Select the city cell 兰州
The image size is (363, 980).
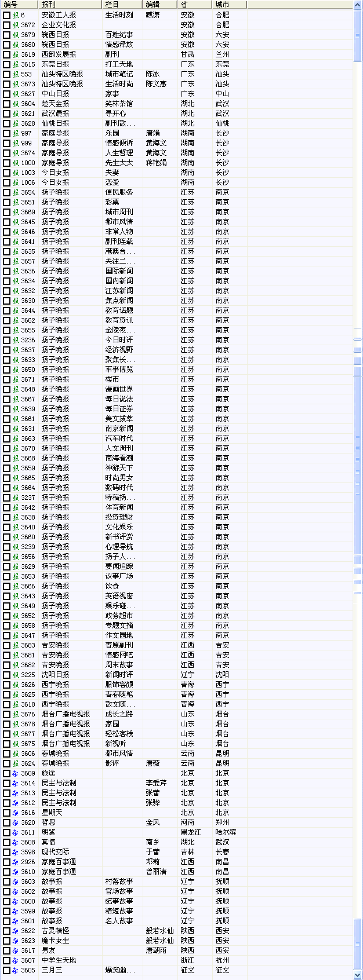222,54
